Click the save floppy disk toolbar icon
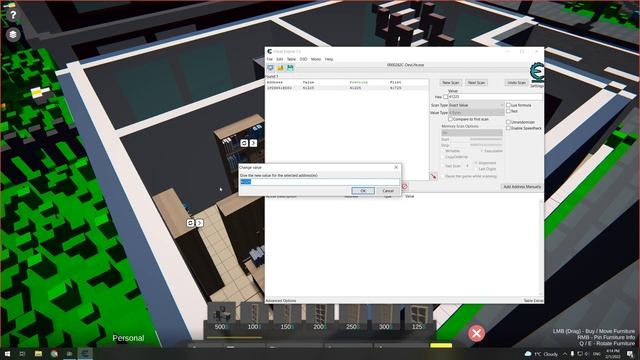This screenshot has width=640, height=360. pyautogui.click(x=290, y=68)
